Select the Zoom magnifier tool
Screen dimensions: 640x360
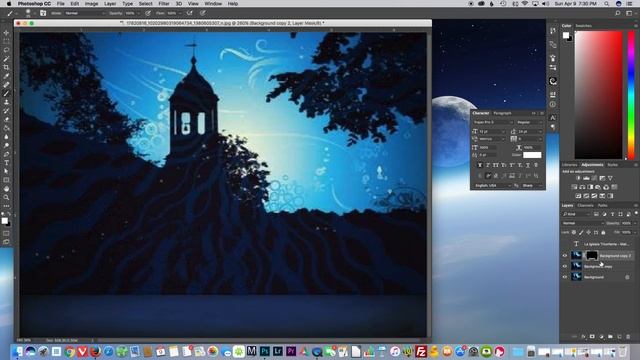pos(6,198)
